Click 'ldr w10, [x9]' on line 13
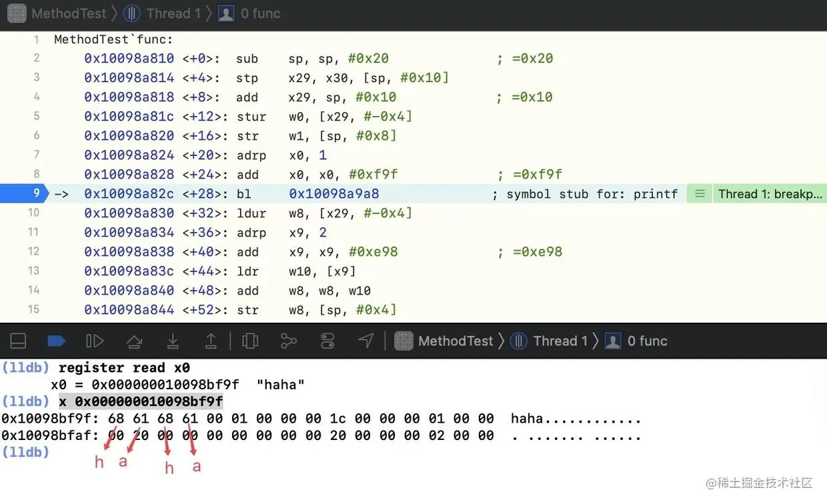This screenshot has width=827, height=504. [296, 271]
